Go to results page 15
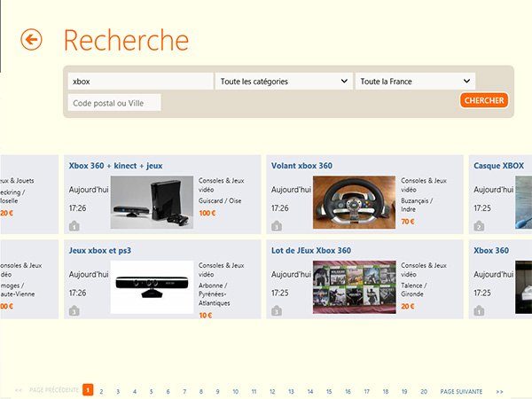The width and height of the screenshot is (532, 399). pyautogui.click(x=329, y=391)
